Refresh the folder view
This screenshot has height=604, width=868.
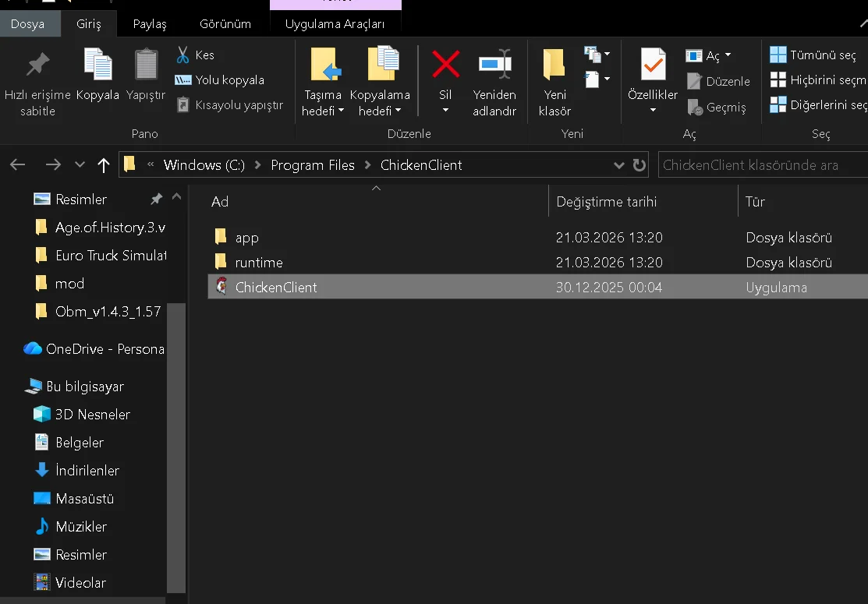click(639, 164)
